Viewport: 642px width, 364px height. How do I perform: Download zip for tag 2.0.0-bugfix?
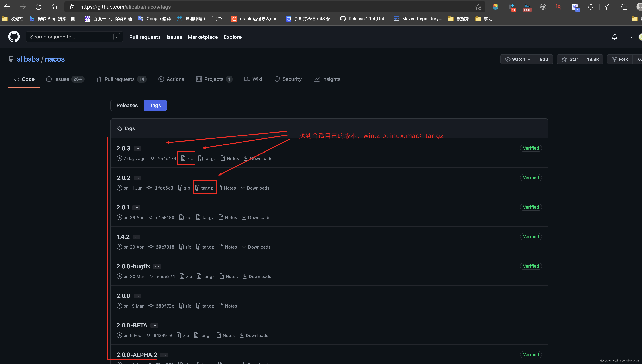(x=186, y=276)
